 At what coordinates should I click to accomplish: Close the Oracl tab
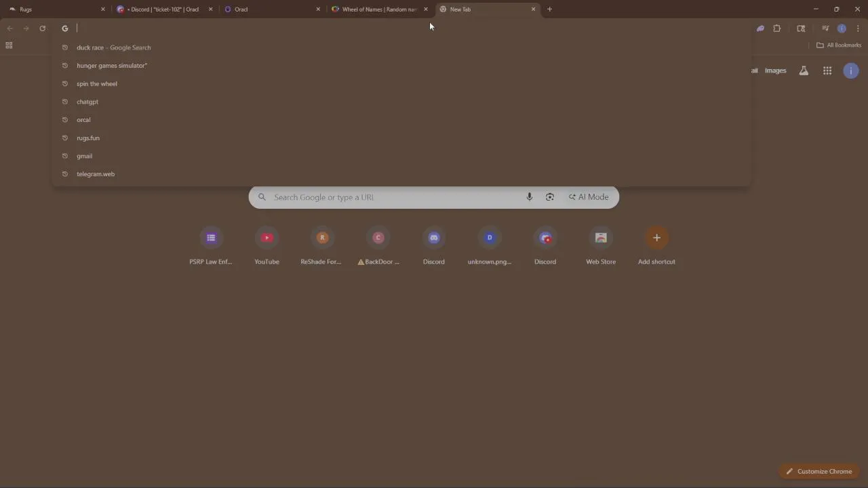coord(318,9)
